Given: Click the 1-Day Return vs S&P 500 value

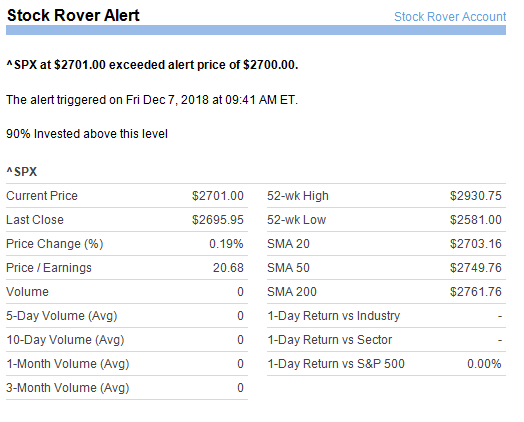Looking at the screenshot, I should tap(484, 364).
